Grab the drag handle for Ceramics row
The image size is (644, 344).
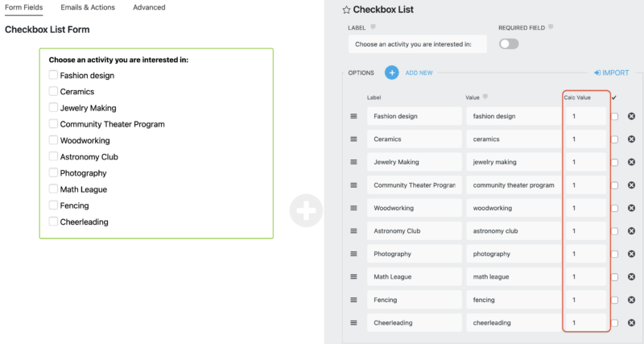[x=353, y=139]
